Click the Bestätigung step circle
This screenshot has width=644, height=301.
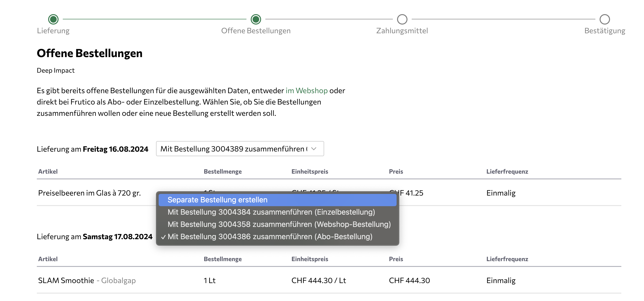tap(605, 19)
